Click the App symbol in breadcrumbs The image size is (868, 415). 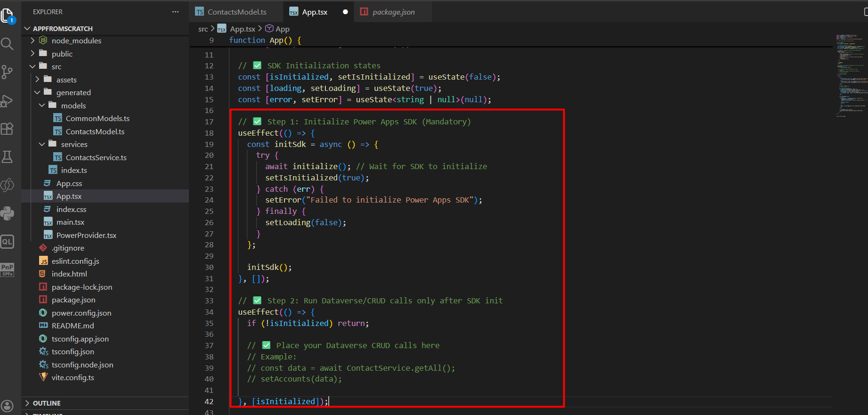point(282,29)
